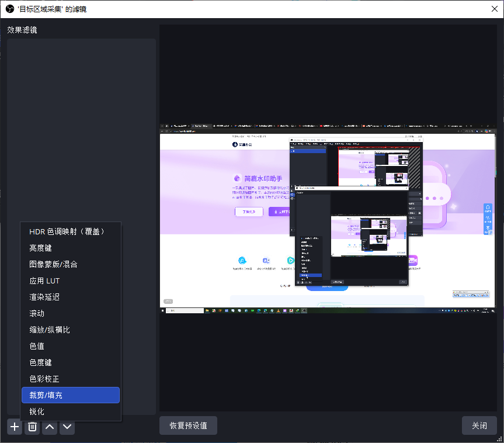The image size is (504, 443).
Task: Pick 色彩校正 from the menu
Action: [x=71, y=379]
